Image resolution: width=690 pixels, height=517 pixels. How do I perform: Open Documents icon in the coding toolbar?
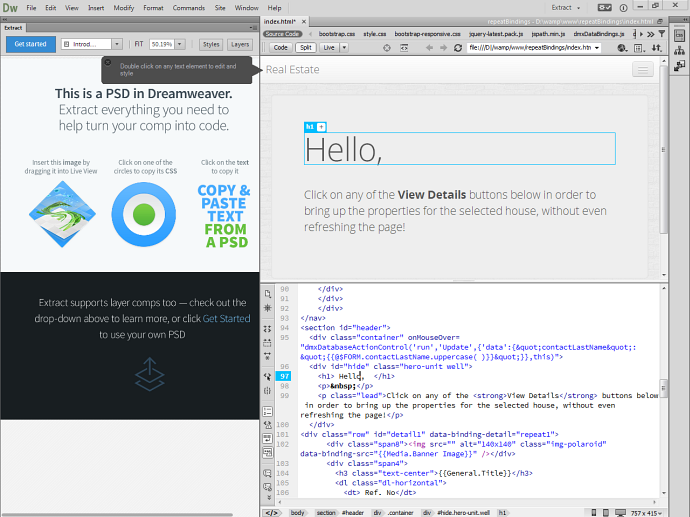[268, 293]
